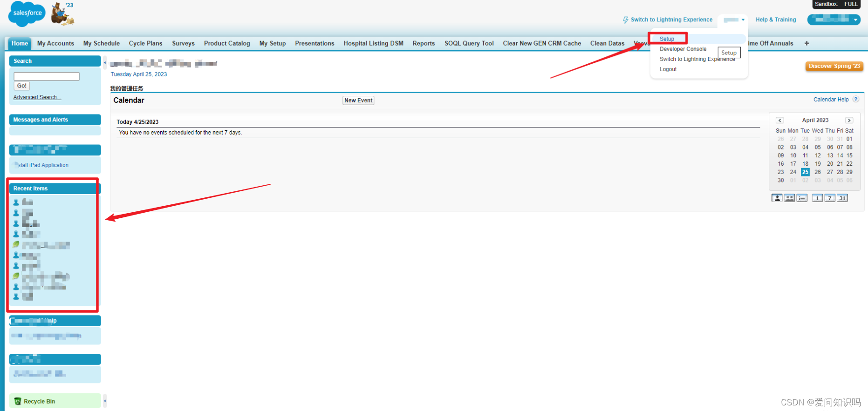Click the Salesforce cloud logo
This screenshot has height=411, width=868.
(x=27, y=13)
